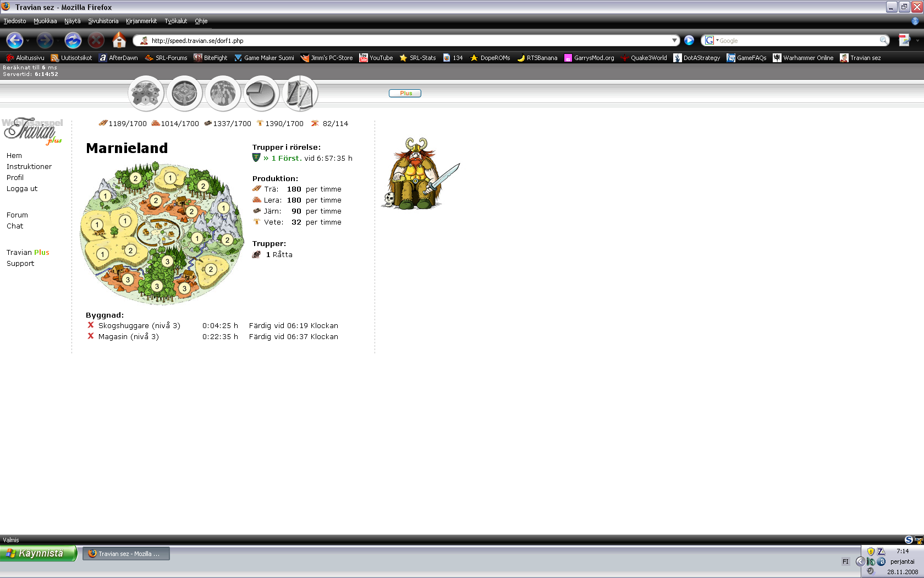
Task: Open the SRL-Stats bookmark
Action: [x=417, y=58]
